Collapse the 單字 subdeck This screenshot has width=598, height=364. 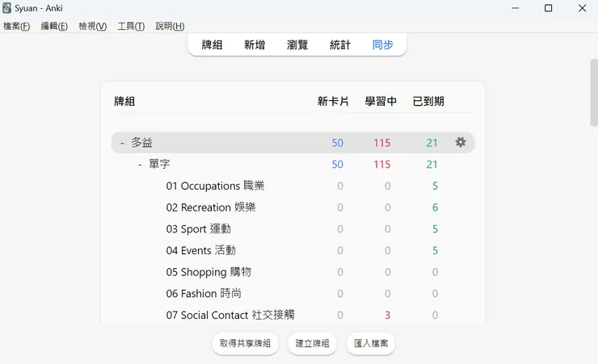[x=140, y=165]
